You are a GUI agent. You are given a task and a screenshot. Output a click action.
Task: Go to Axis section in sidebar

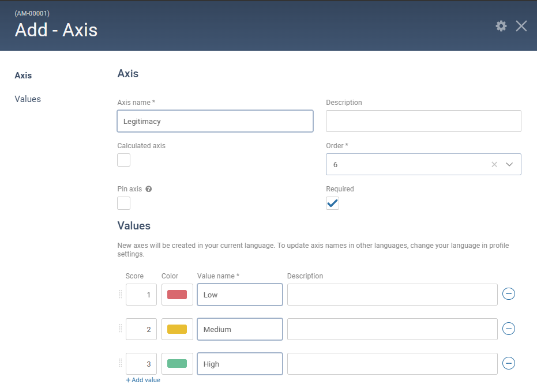click(x=23, y=76)
